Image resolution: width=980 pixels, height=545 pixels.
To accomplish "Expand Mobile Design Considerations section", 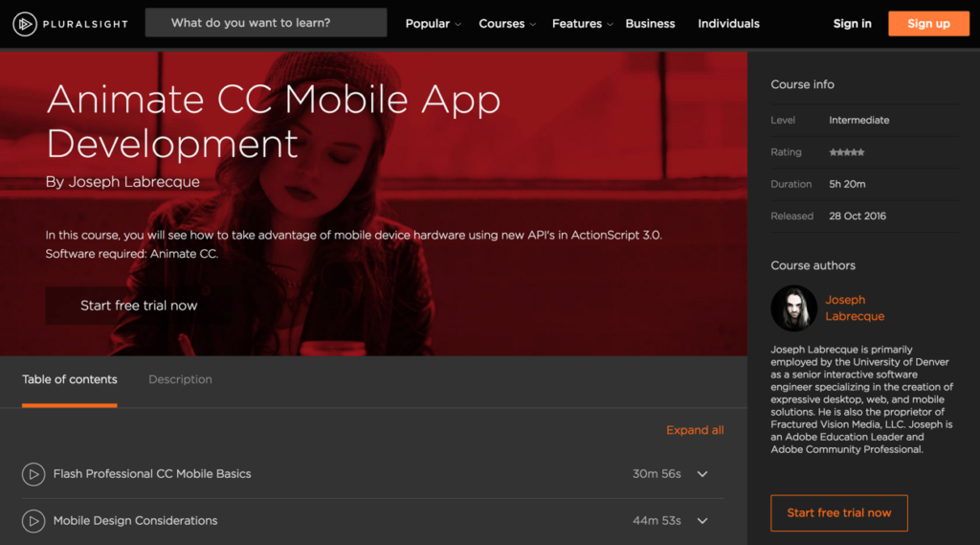I will click(702, 521).
